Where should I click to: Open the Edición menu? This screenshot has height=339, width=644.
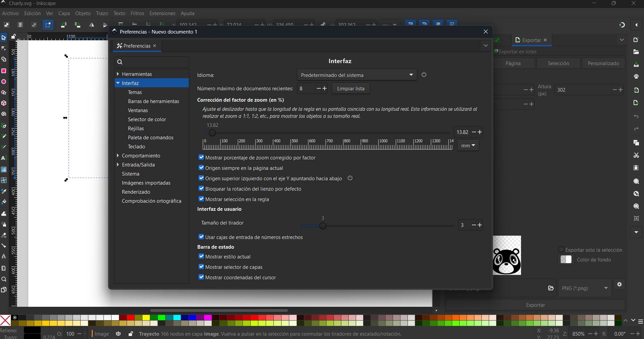32,13
